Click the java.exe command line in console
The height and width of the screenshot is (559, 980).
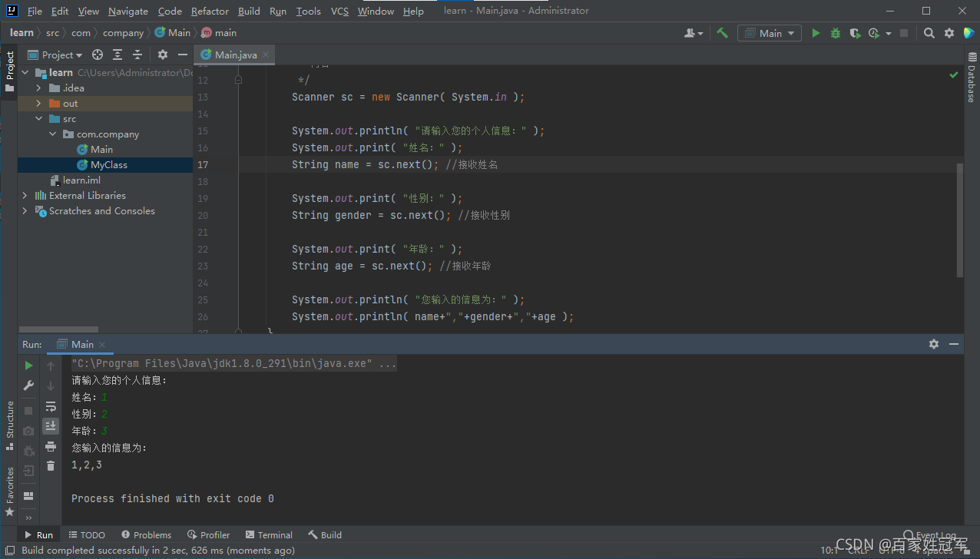234,364
